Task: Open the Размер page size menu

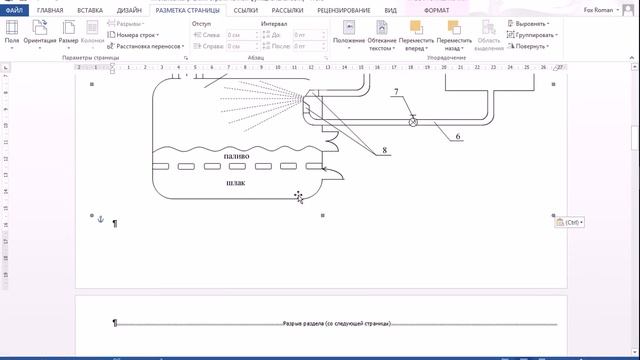Action: click(x=68, y=35)
